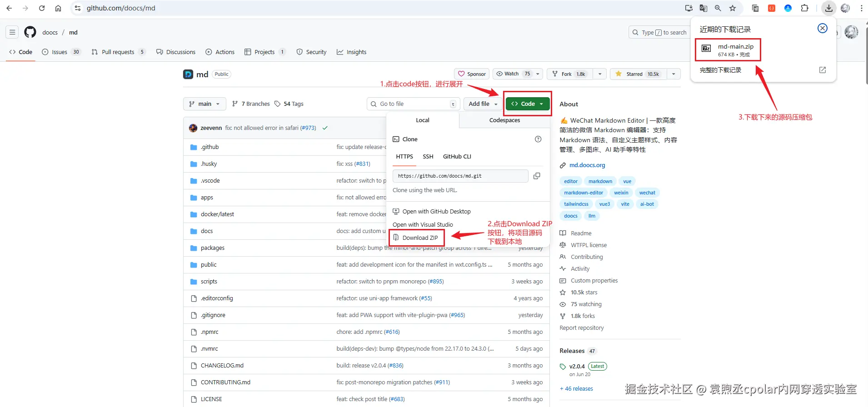Open the browser extensions puzzle icon
Screen dimensions: 868x407
(x=804, y=8)
